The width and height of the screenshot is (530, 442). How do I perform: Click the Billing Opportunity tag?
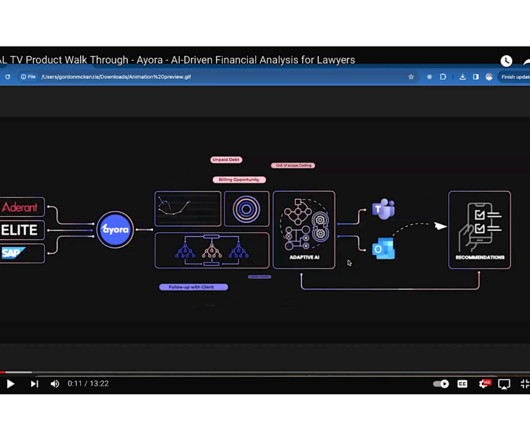[239, 179]
